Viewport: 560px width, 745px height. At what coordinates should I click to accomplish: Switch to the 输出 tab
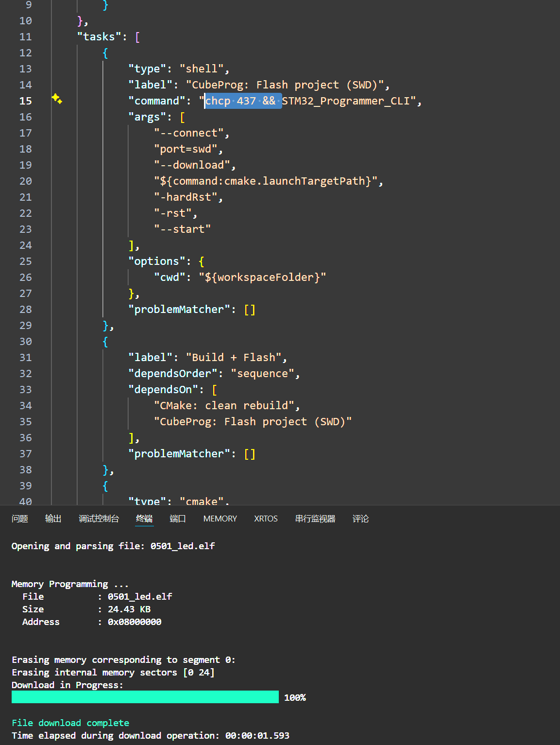pos(53,519)
